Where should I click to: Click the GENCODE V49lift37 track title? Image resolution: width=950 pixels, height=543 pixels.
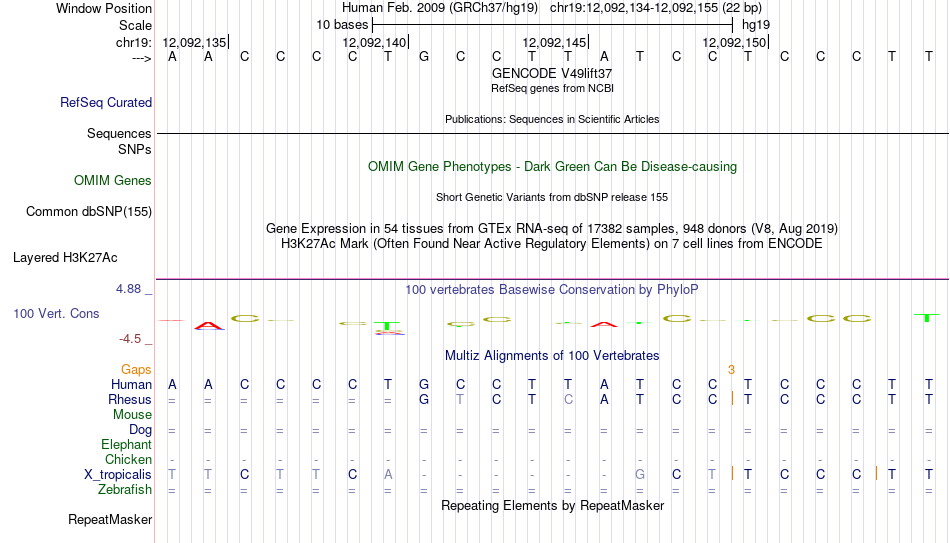[552, 73]
